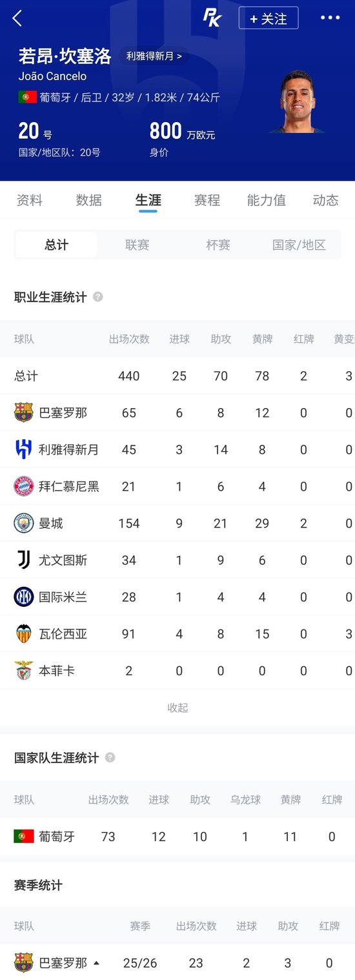Select the 总计 segment filter
Image resolution: width=355 pixels, height=980 pixels.
(x=57, y=245)
